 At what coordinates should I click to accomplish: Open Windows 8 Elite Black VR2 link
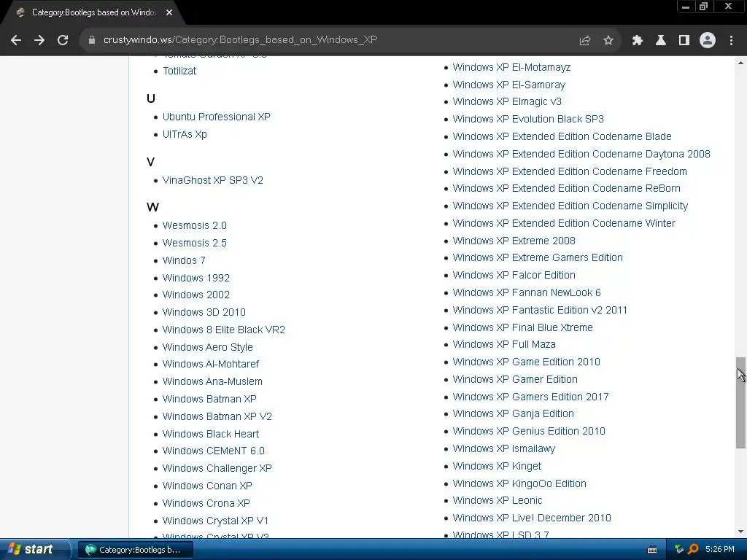point(223,330)
